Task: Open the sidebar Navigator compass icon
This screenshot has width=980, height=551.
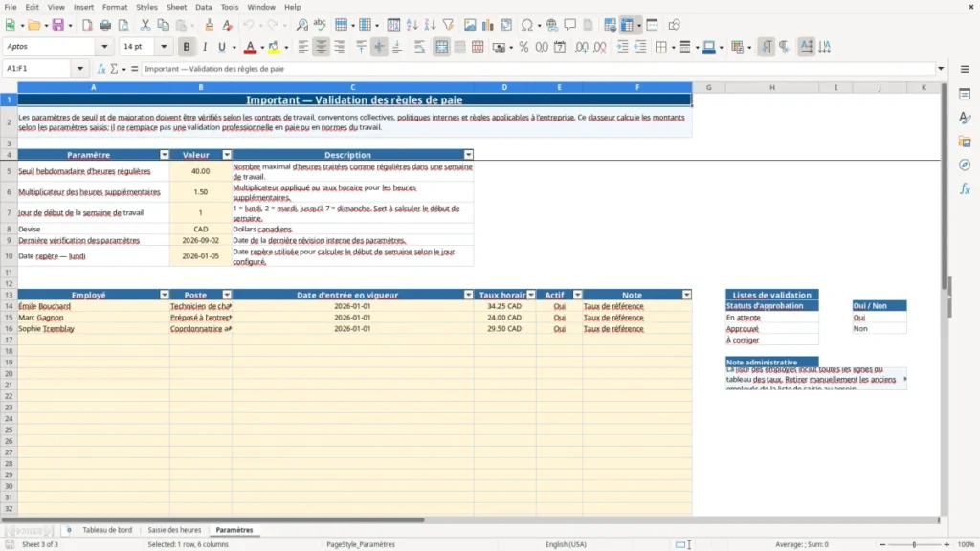Action: [x=965, y=165]
